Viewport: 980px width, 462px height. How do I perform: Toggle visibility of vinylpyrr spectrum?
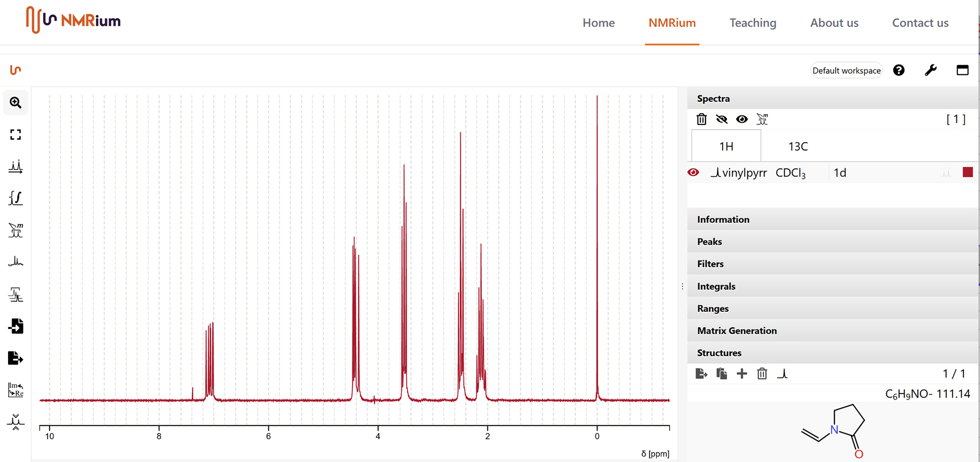coord(693,173)
